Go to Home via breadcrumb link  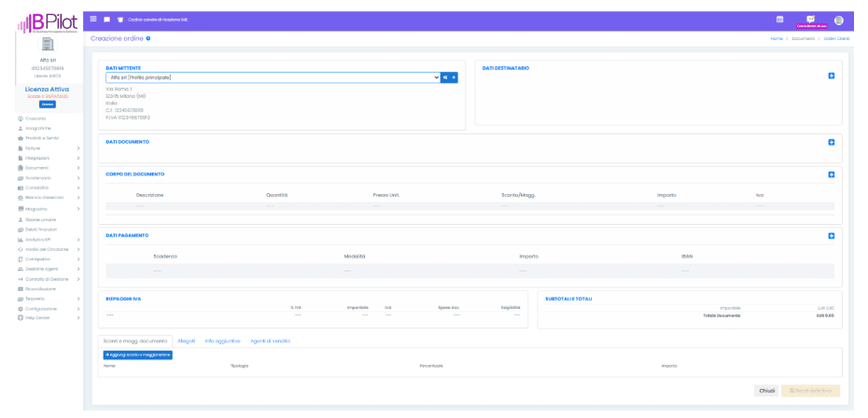(x=776, y=38)
